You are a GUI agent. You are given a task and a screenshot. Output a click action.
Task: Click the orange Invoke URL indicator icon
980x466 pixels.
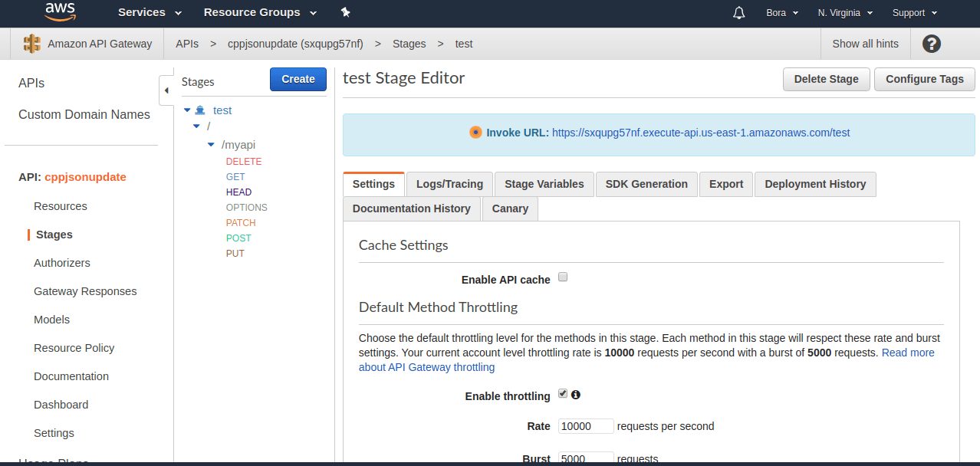[475, 132]
